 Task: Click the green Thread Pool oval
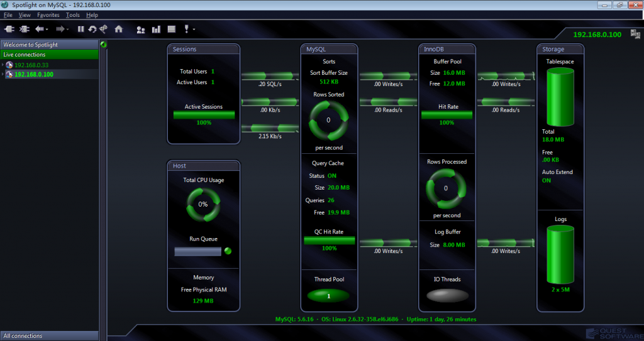pos(328,295)
